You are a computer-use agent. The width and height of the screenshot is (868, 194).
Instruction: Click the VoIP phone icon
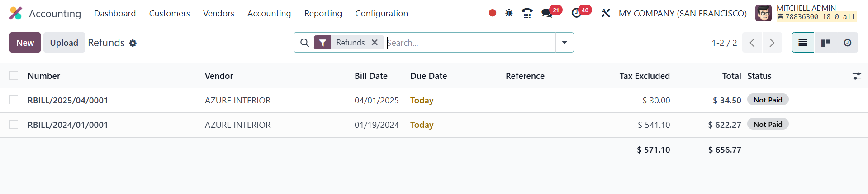tap(527, 13)
